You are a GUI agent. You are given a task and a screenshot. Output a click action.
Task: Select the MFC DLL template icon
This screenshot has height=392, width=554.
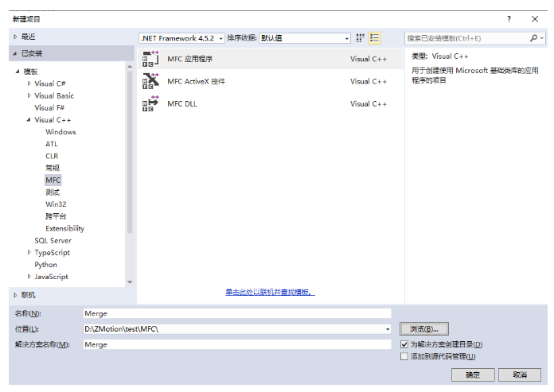(150, 103)
